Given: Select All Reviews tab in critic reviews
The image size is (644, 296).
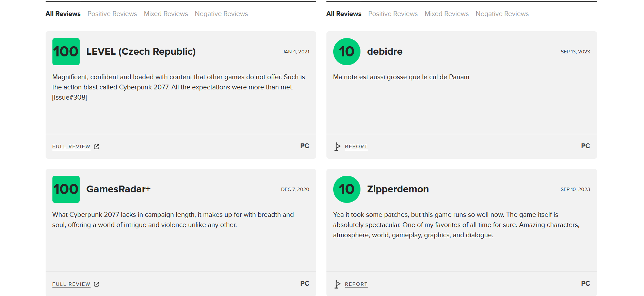Looking at the screenshot, I should click(63, 14).
